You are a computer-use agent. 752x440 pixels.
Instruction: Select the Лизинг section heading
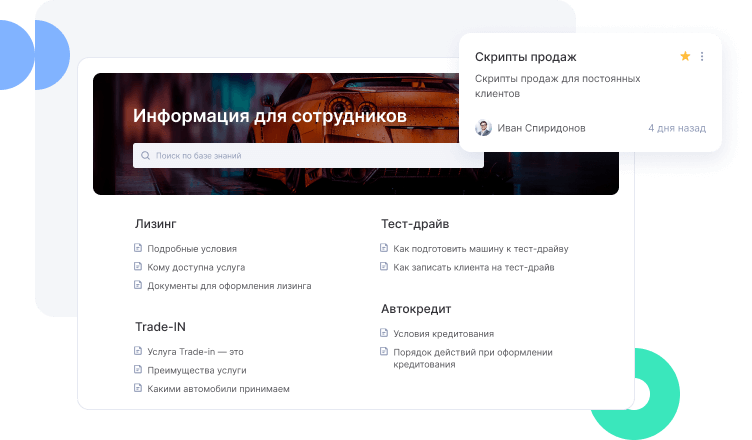tap(155, 224)
